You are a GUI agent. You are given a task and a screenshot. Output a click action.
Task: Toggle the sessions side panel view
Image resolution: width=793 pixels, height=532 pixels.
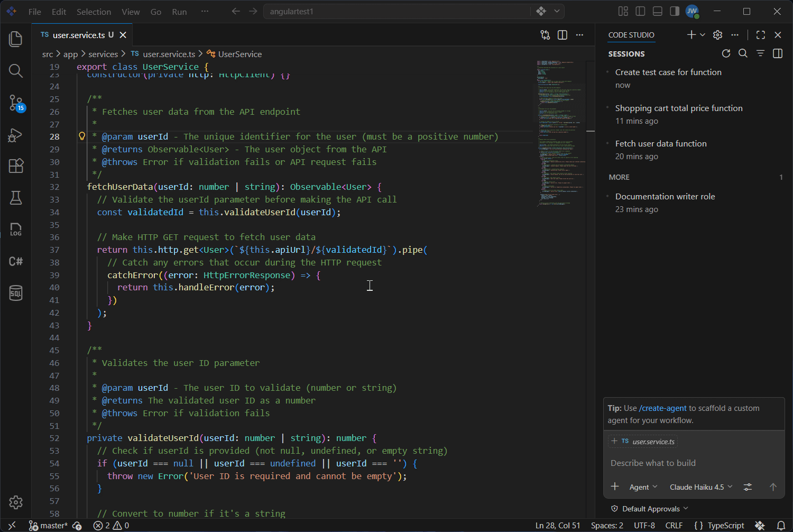(x=778, y=53)
